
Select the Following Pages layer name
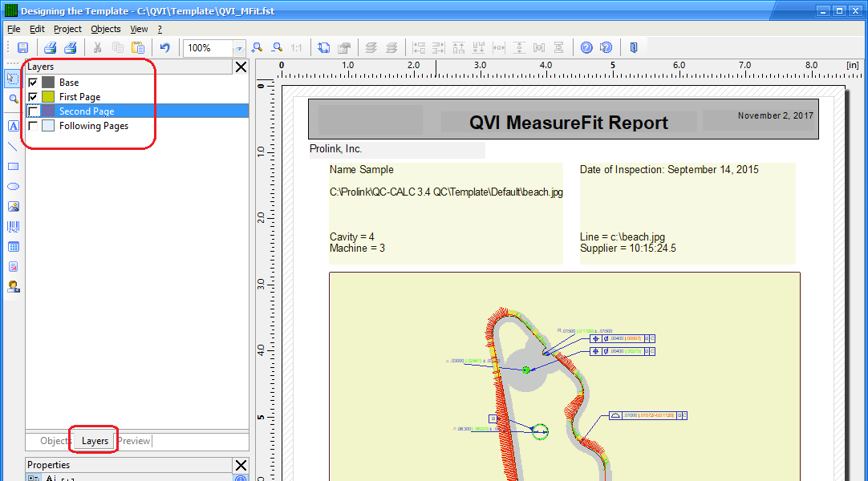pos(94,126)
